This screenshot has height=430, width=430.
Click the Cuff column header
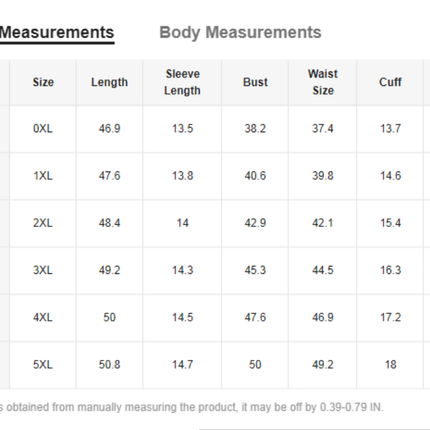pos(390,82)
